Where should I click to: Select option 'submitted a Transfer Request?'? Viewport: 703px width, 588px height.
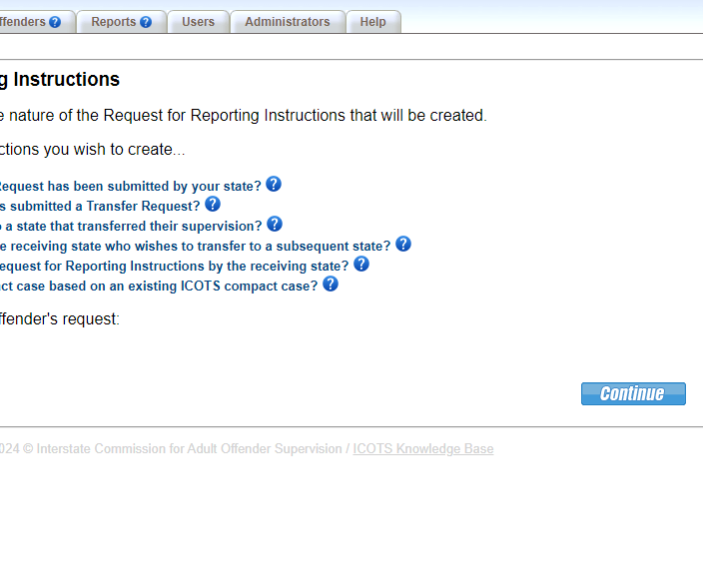click(x=100, y=207)
